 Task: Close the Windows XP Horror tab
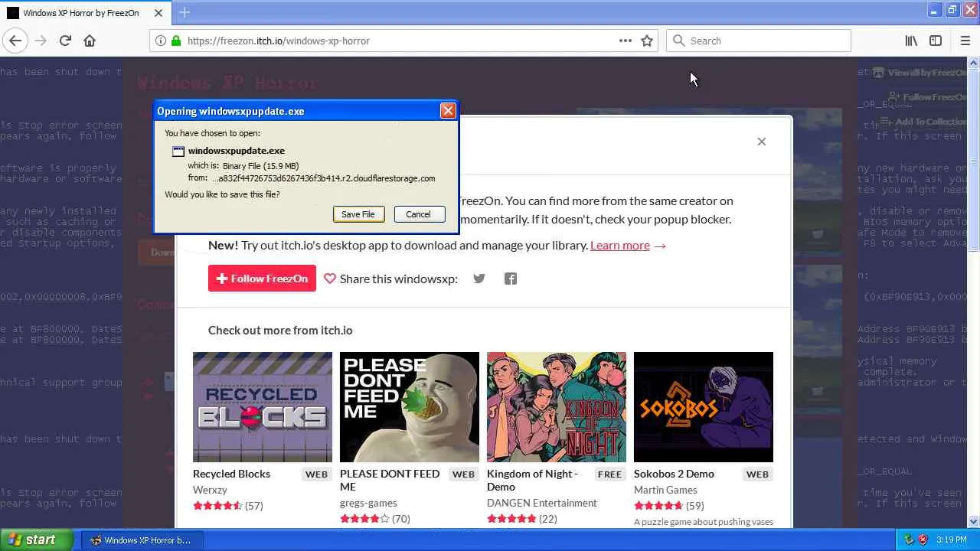(158, 13)
